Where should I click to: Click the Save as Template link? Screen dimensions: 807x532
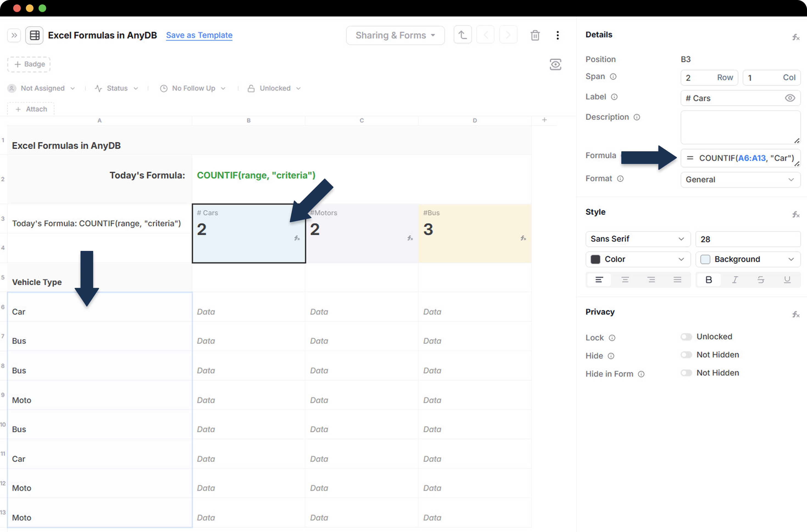click(x=199, y=35)
